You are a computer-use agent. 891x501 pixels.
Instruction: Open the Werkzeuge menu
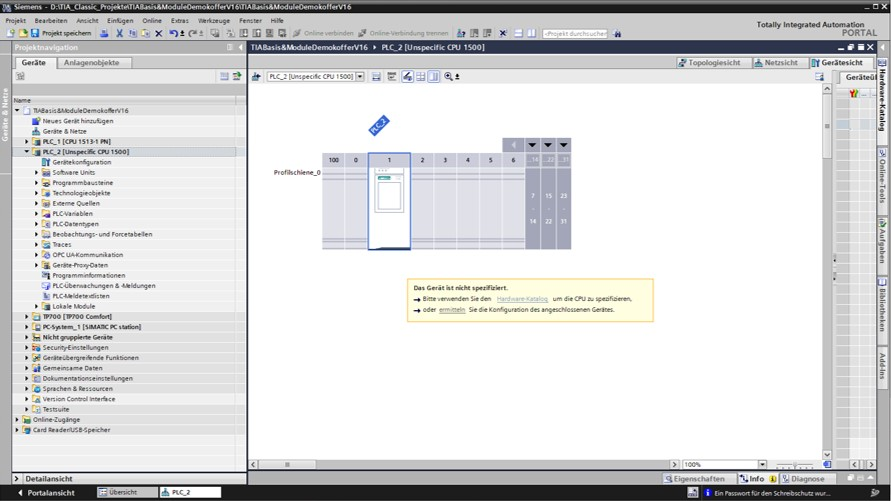(213, 20)
